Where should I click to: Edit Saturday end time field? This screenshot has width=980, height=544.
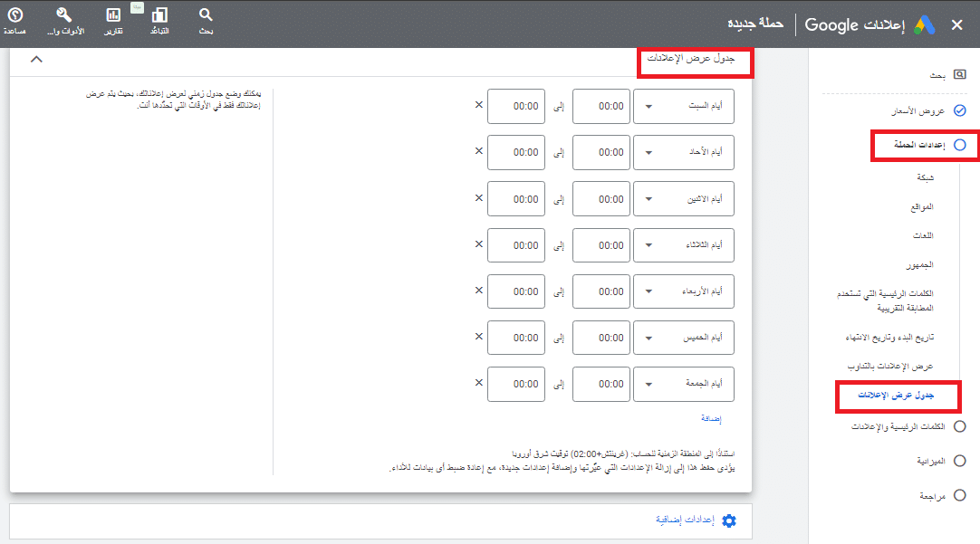coord(516,106)
